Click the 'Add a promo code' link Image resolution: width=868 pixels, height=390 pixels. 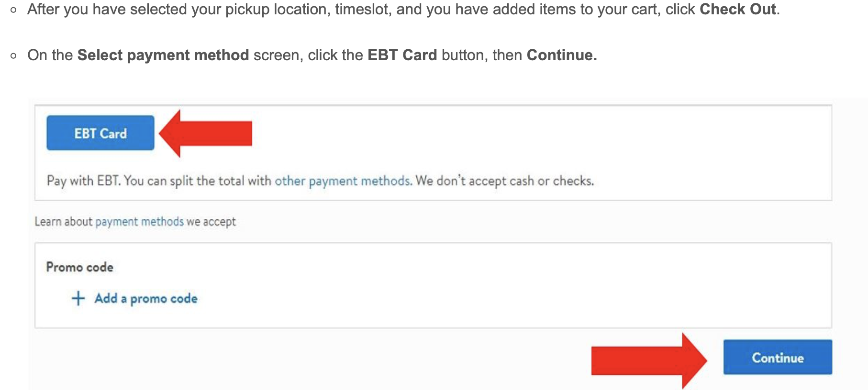tap(146, 299)
